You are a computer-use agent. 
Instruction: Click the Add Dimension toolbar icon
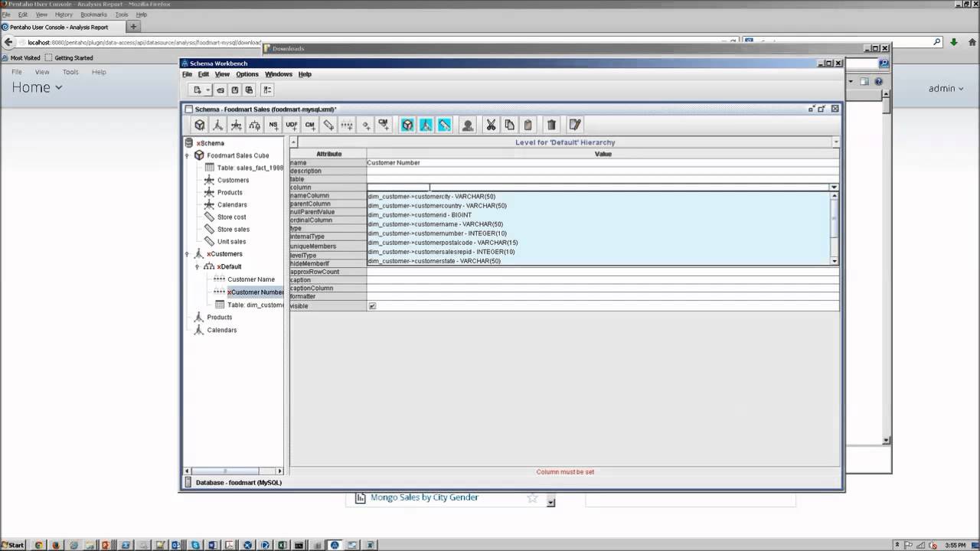coord(218,125)
